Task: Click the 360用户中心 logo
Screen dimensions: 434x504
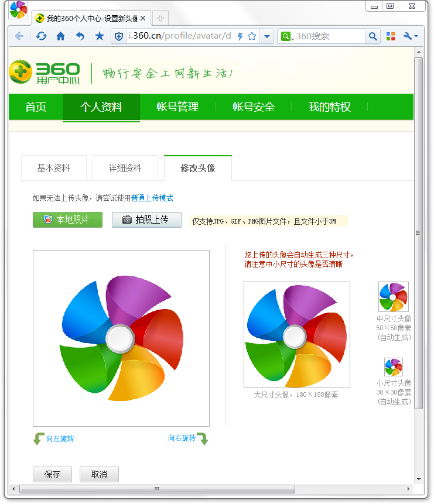Action: (45, 72)
